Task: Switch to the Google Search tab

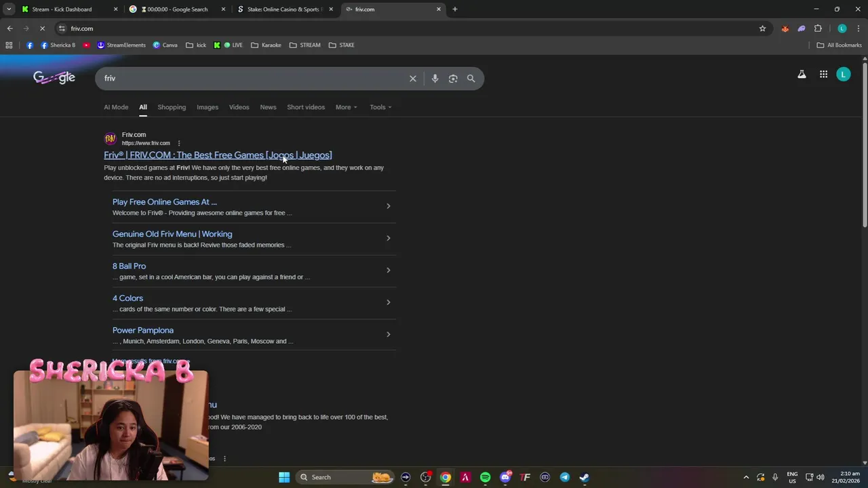Action: pyautogui.click(x=176, y=9)
